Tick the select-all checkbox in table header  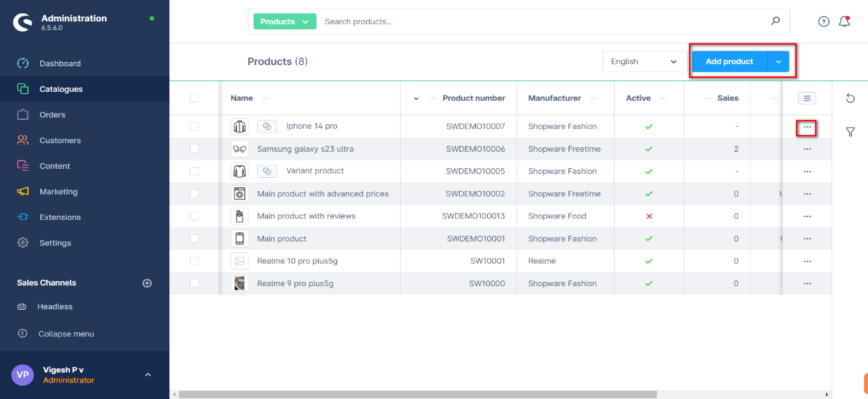(x=194, y=98)
